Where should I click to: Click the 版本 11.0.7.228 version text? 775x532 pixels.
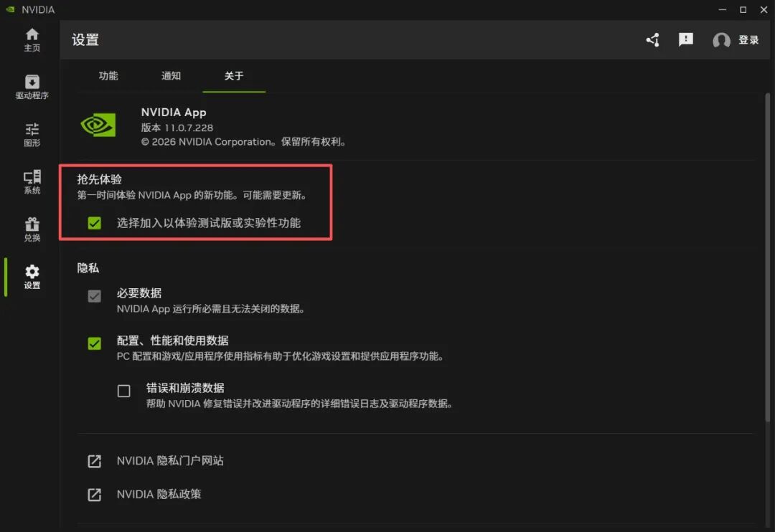click(x=177, y=128)
